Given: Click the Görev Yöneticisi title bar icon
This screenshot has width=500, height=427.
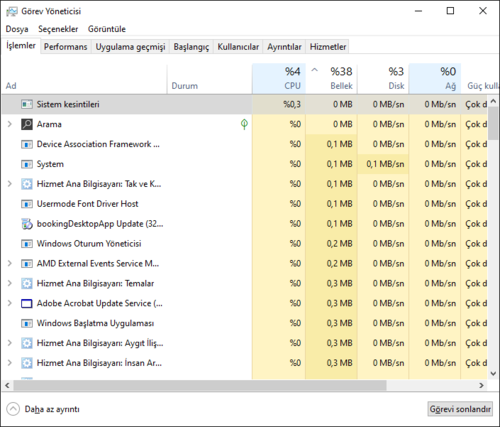Looking at the screenshot, I should tap(12, 11).
